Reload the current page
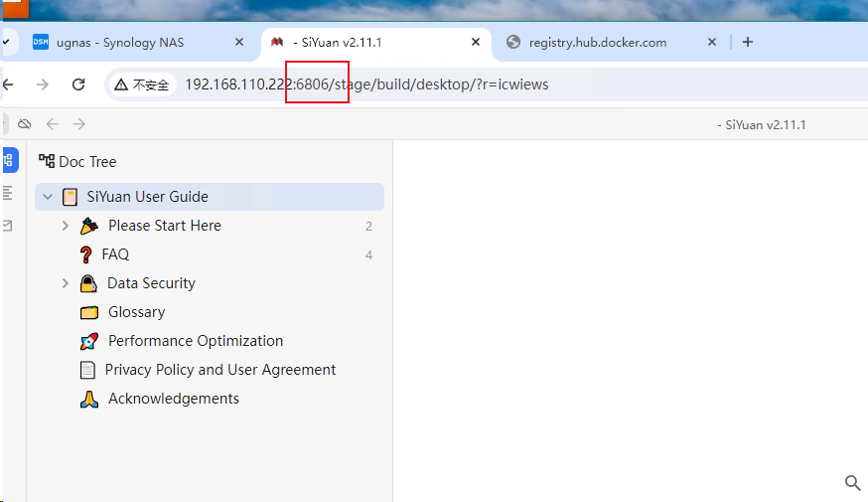The image size is (868, 502). [x=78, y=84]
